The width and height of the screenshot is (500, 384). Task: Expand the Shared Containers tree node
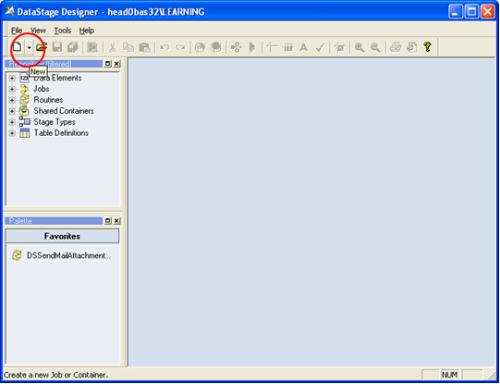pos(12,111)
